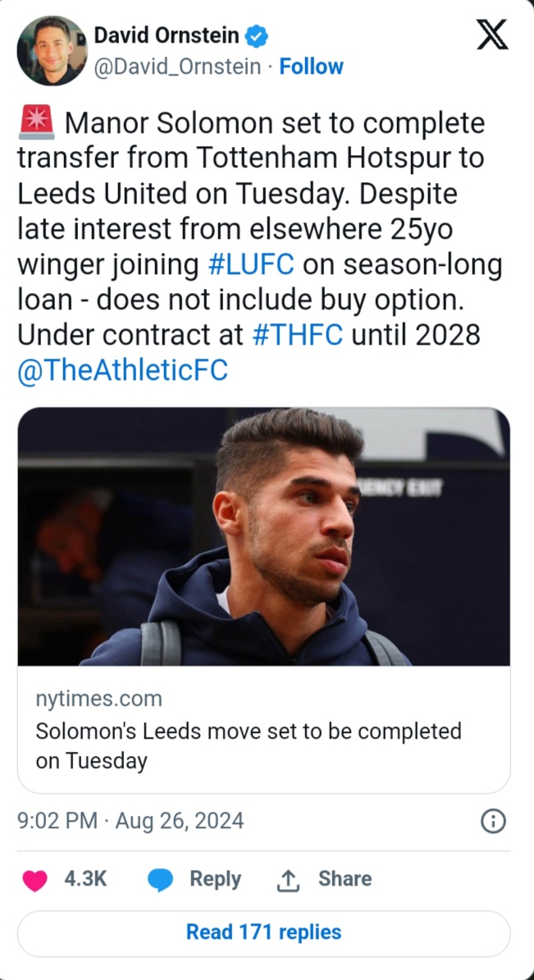Open the Manor Solomon article photo
The image size is (534, 980).
pos(263,536)
